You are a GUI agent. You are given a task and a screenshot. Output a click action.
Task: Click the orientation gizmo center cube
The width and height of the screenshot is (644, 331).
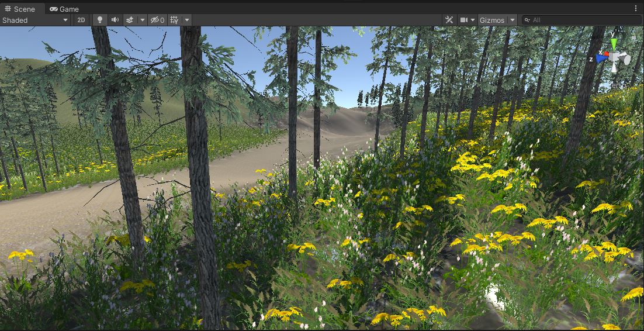point(614,57)
